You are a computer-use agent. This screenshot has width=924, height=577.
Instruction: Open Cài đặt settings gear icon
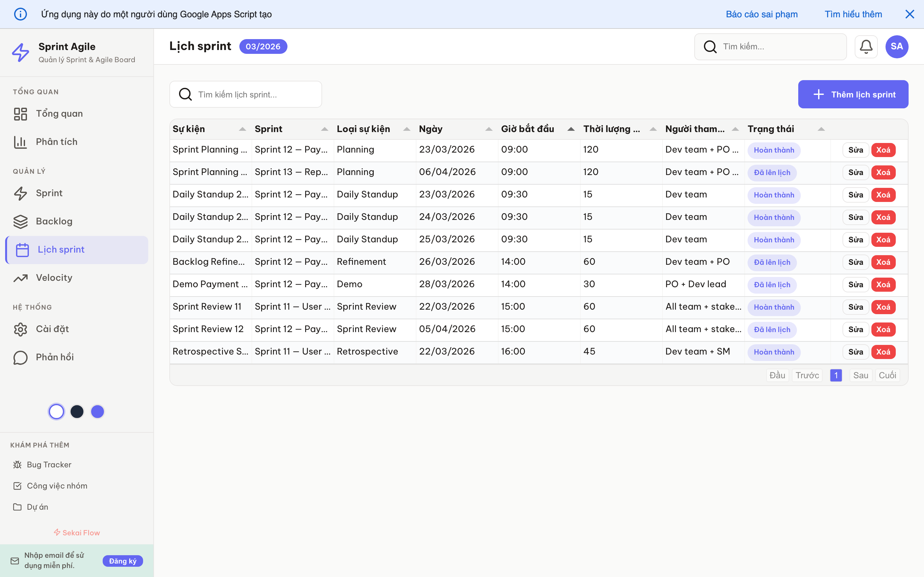pos(20,329)
